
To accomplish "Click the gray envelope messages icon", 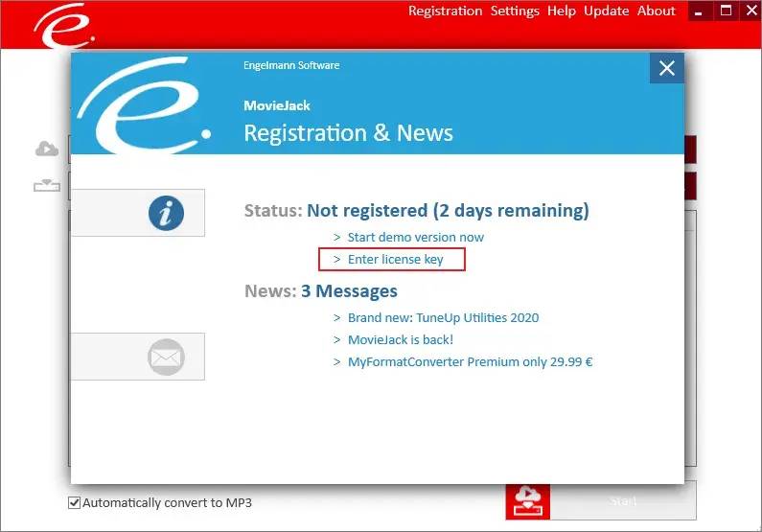I will 166,358.
